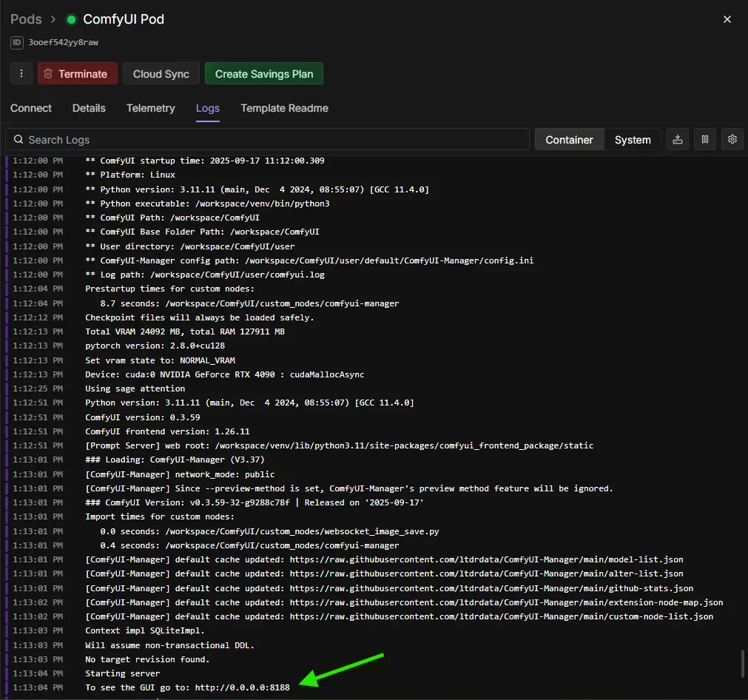Screen dimensions: 748x700
Task: Click pod ID text 3ooef542yy8raw
Action: [x=63, y=42]
